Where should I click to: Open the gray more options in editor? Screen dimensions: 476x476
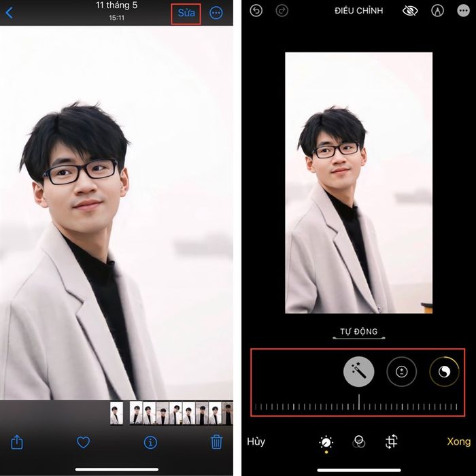(463, 11)
